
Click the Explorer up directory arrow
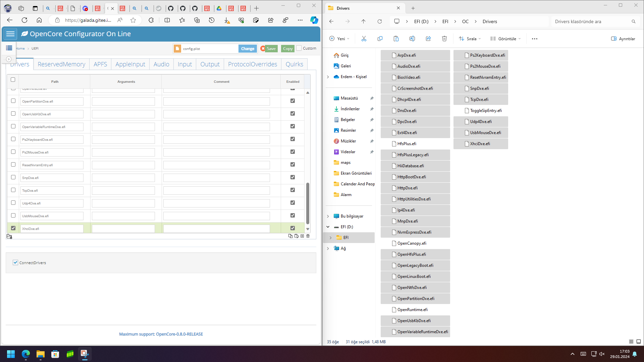click(x=364, y=21)
